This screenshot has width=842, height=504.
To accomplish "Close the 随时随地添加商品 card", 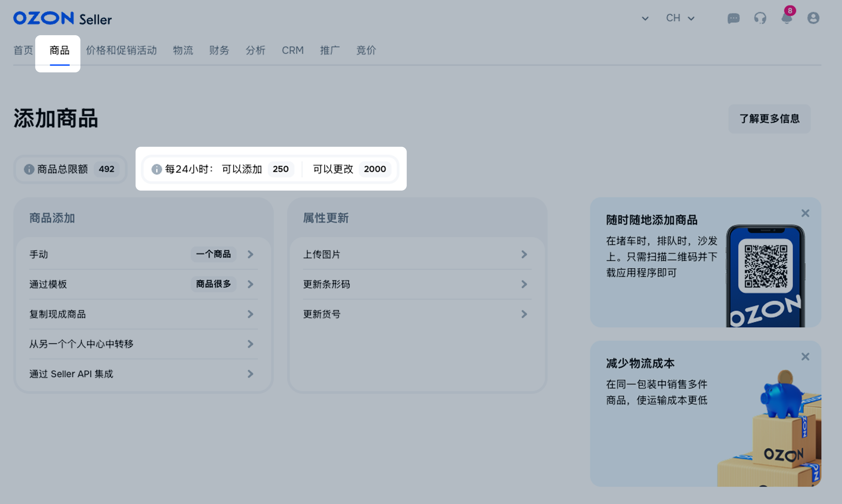I will [x=805, y=213].
